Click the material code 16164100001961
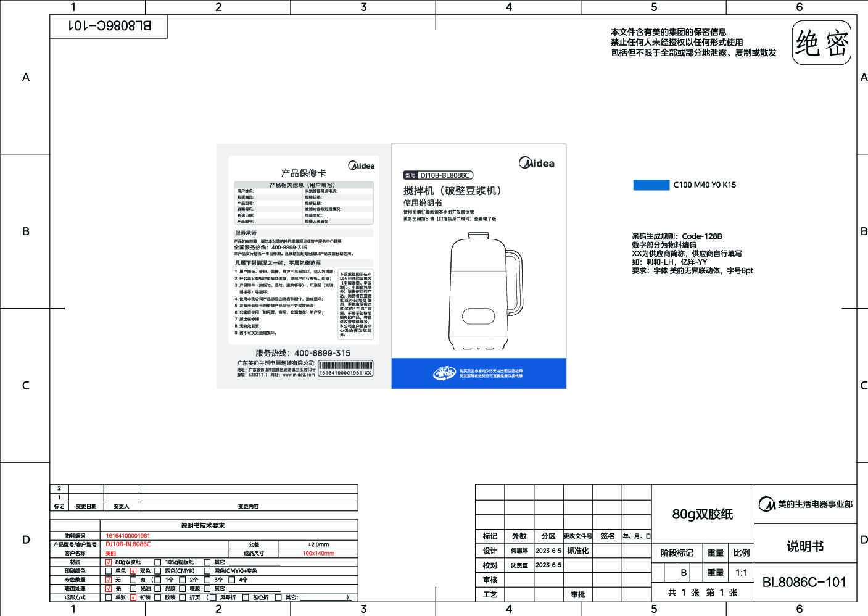This screenshot has height=616, width=868. 128,536
